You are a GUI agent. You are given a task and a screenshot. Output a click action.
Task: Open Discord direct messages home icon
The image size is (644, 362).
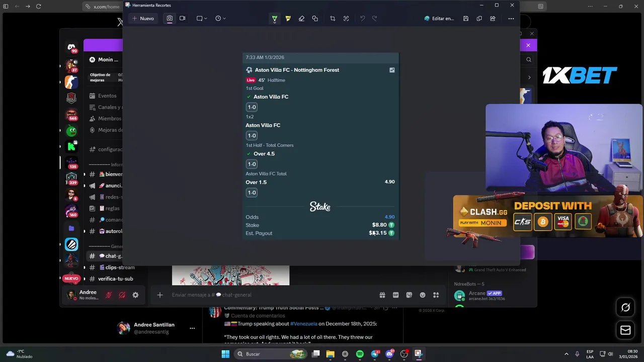tap(71, 47)
